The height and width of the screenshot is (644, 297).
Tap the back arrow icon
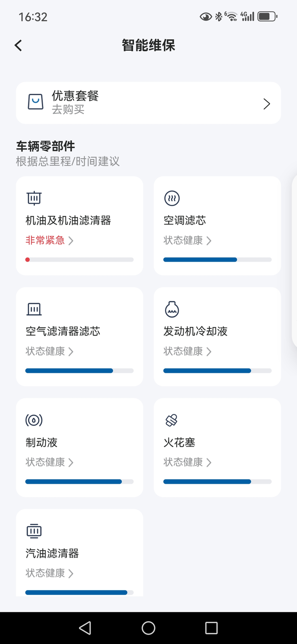tap(19, 46)
